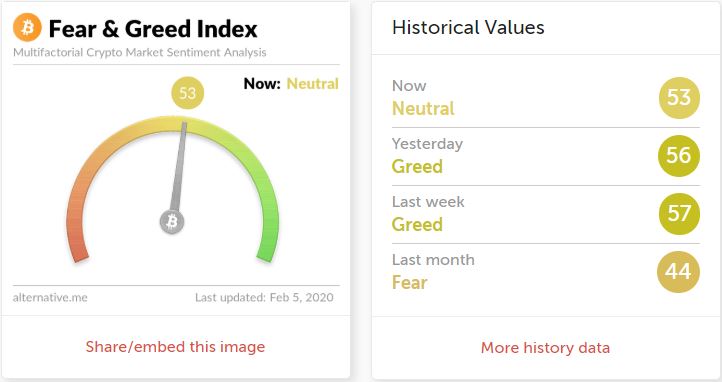Image resolution: width=722 pixels, height=382 pixels.
Task: Click the gauge needle pointer
Action: tap(179, 167)
